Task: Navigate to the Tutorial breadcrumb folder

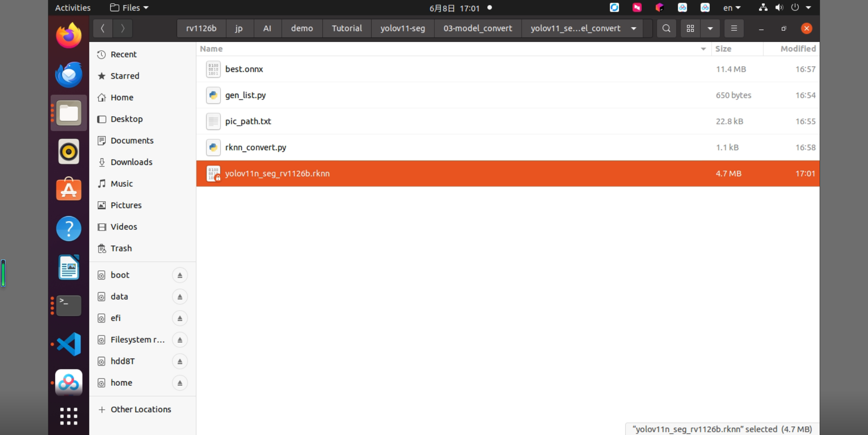Action: pyautogui.click(x=347, y=28)
